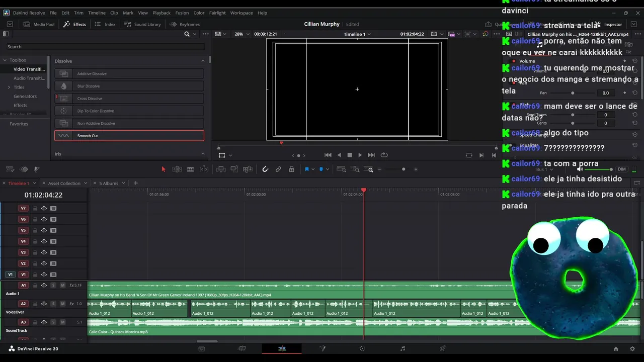Switch to the Color page icon
This screenshot has width=644, height=362.
point(362,348)
